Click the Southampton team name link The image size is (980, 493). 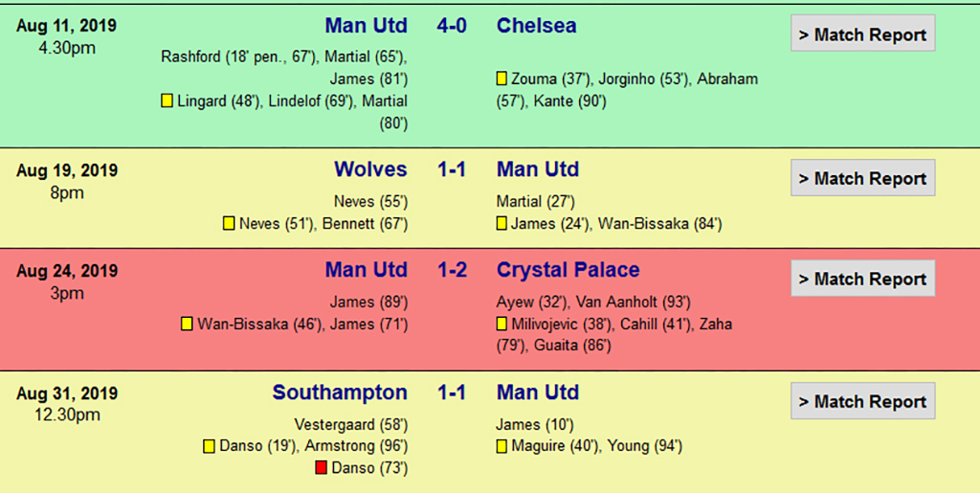tap(340, 392)
